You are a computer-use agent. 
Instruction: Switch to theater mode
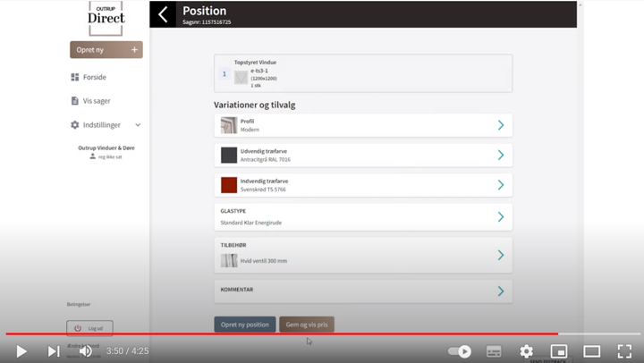(x=591, y=351)
